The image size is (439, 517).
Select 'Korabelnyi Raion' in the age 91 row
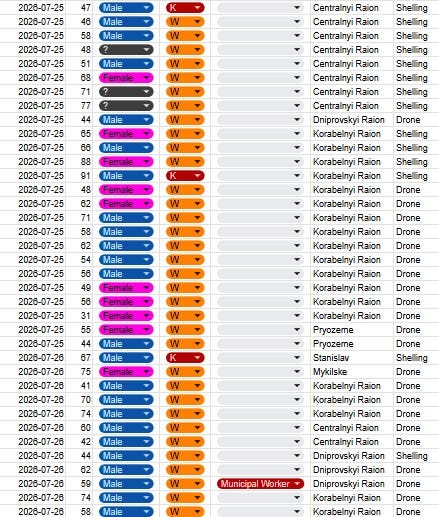click(x=347, y=176)
